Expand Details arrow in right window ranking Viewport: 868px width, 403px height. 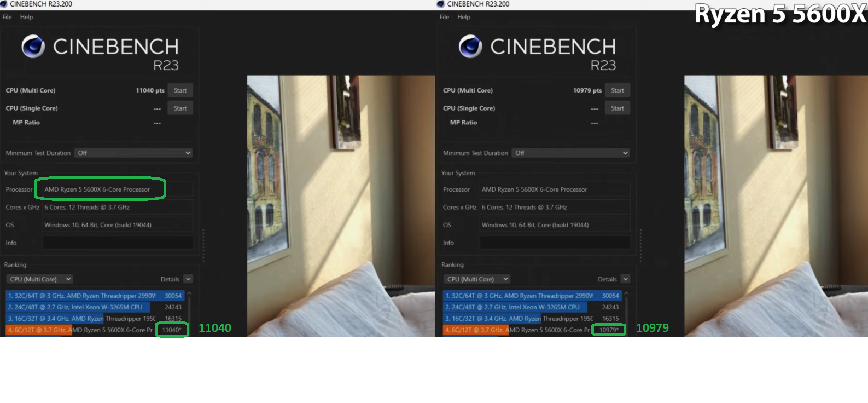tap(626, 279)
